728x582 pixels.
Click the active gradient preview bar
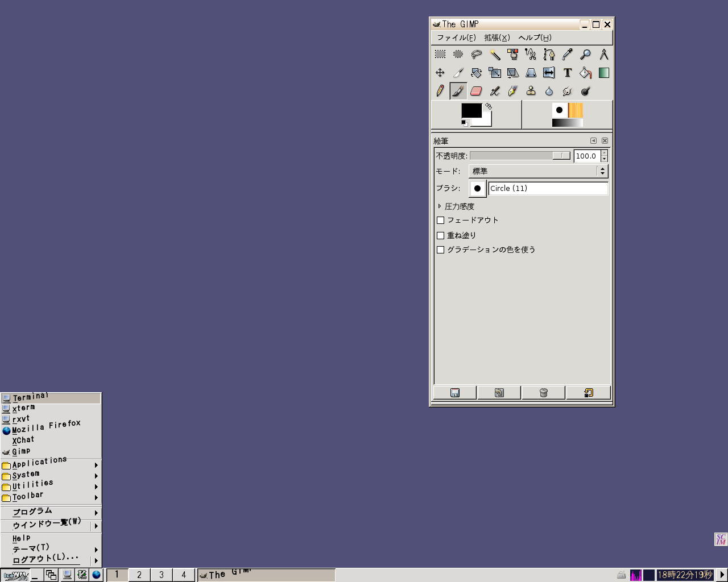(568, 123)
